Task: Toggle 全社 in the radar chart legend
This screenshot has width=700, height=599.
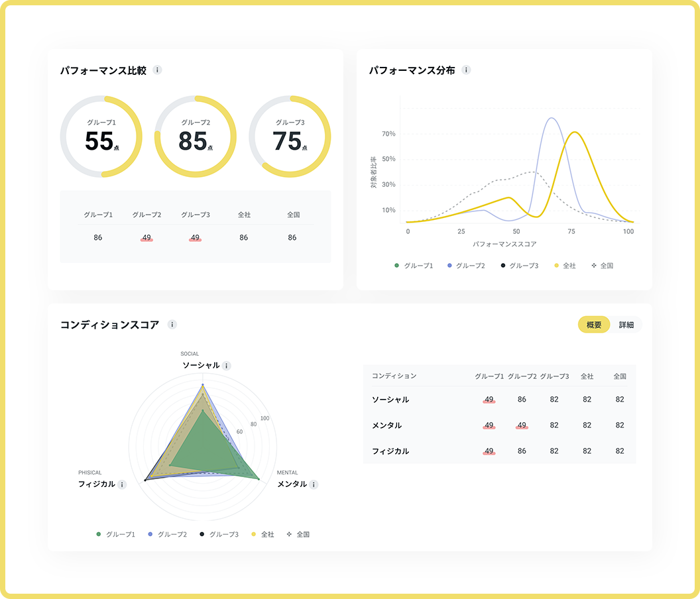Action: point(262,534)
